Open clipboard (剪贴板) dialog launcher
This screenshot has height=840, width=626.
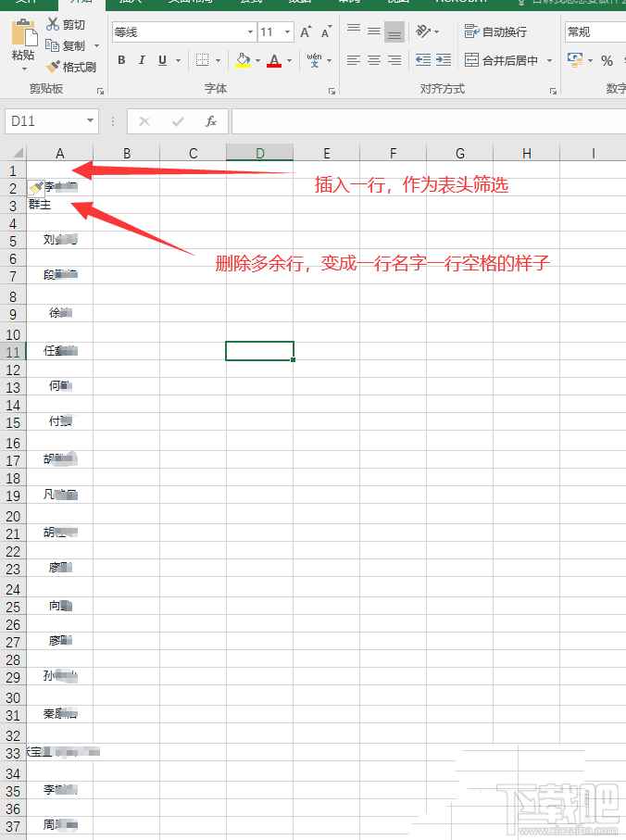100,92
